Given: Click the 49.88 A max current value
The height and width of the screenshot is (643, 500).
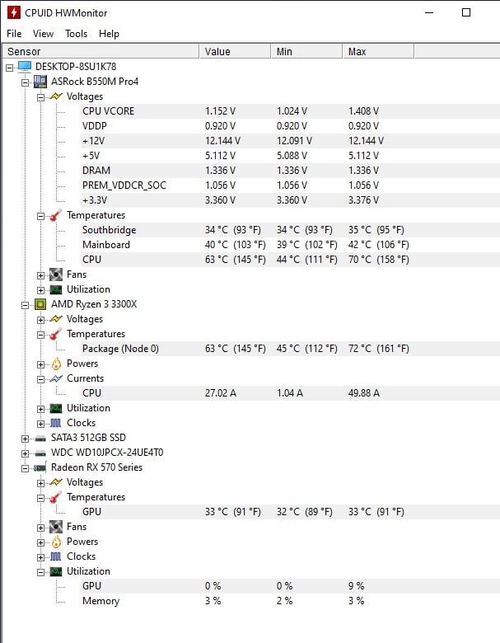Looking at the screenshot, I should [364, 393].
